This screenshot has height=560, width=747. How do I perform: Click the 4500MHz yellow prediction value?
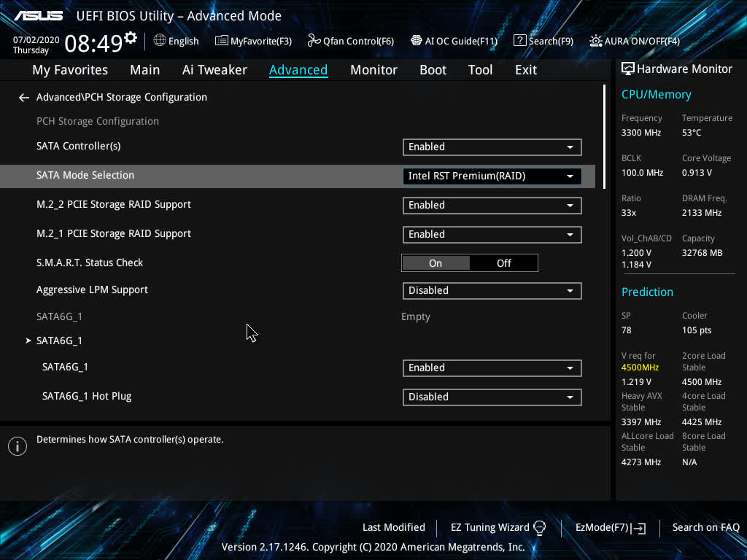640,367
